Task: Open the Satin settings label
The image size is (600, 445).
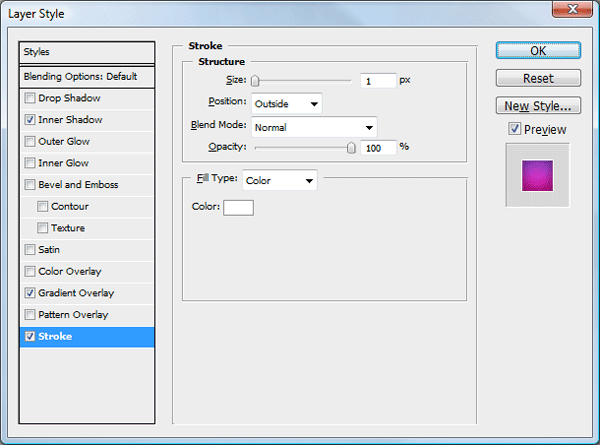Action: coord(49,250)
